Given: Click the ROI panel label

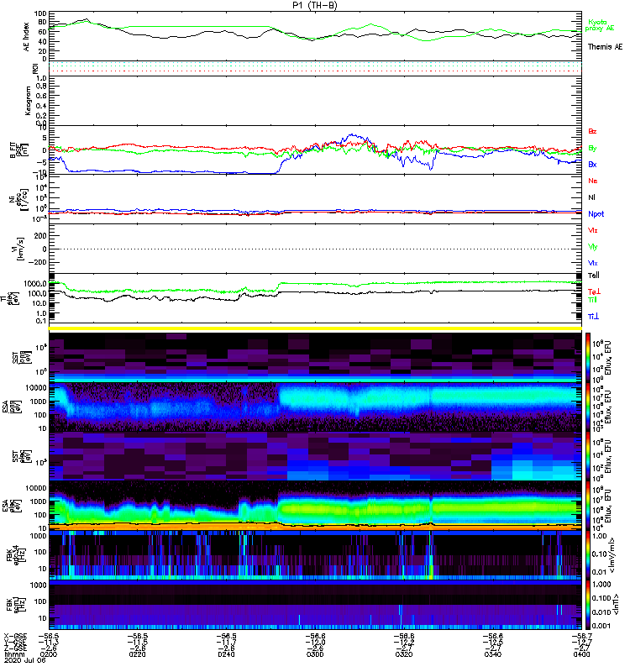Looking at the screenshot, I should 36,68.
